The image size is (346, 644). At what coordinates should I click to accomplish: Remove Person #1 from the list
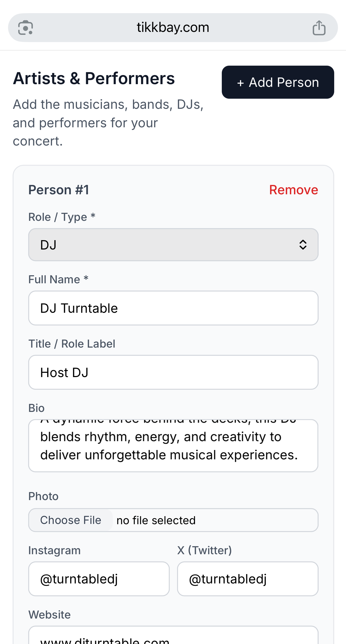coord(293,190)
